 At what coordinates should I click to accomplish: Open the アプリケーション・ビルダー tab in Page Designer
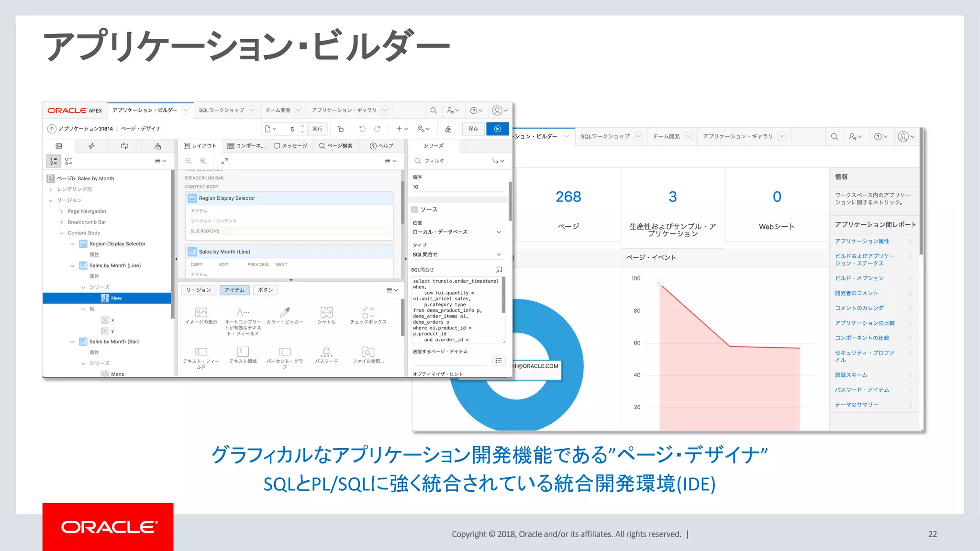click(145, 110)
